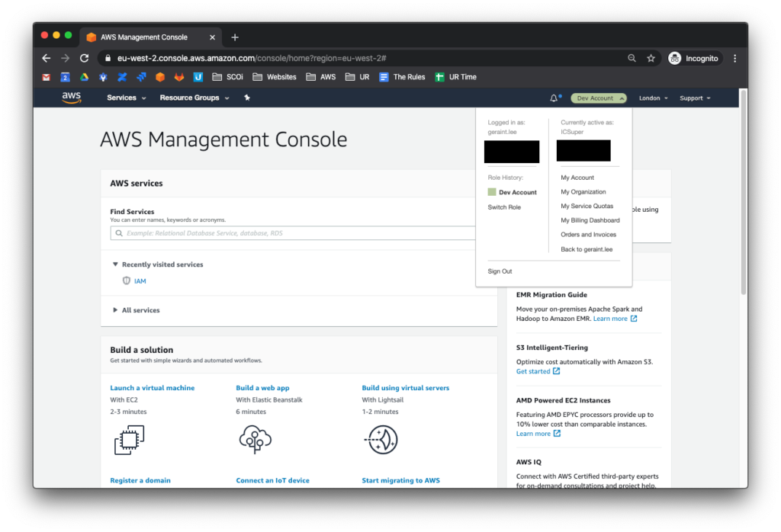Open the Confluence bookmark icon

pyautogui.click(x=122, y=77)
